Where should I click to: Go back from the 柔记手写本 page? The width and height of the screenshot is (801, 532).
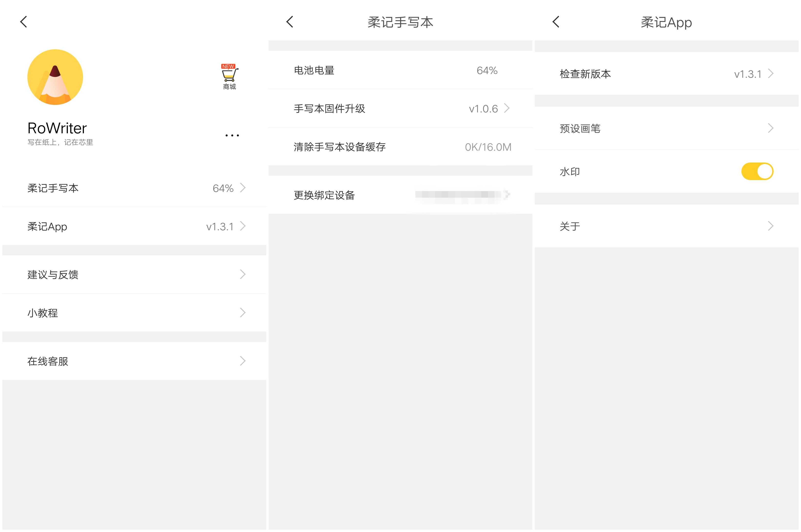coord(290,21)
